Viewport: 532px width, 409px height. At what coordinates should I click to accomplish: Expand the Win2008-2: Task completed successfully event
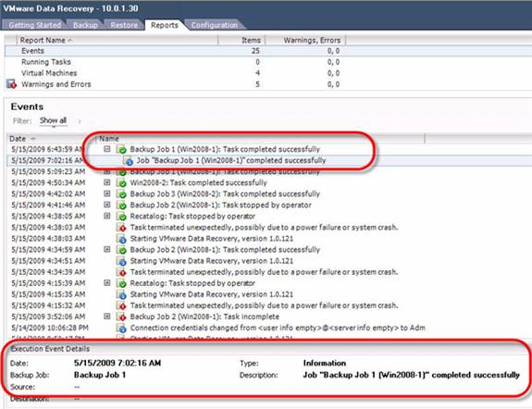107,182
